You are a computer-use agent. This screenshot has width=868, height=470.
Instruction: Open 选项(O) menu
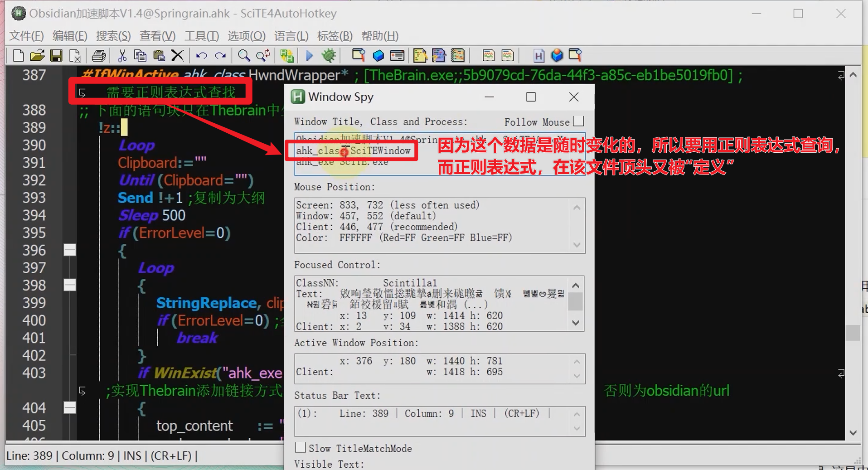point(246,36)
